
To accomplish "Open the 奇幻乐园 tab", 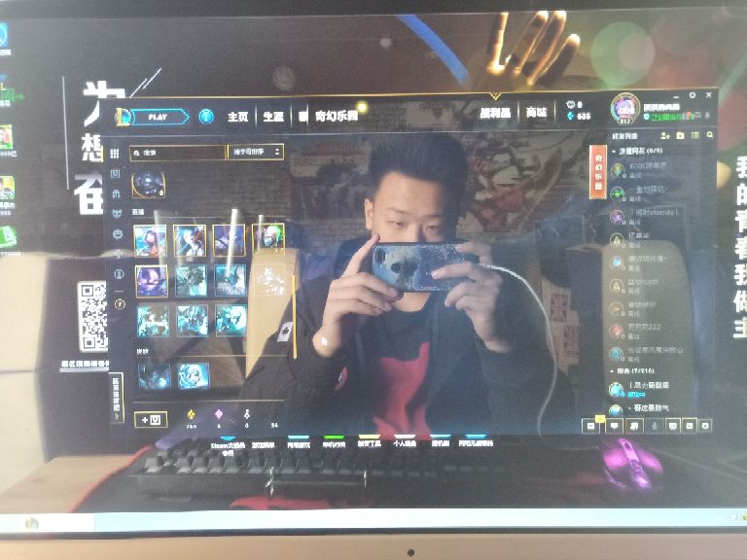I will coord(336,117).
